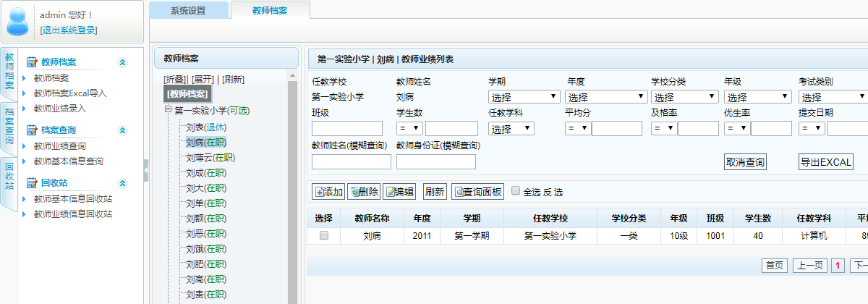Toggle the 全选 checkbox

[516, 191]
